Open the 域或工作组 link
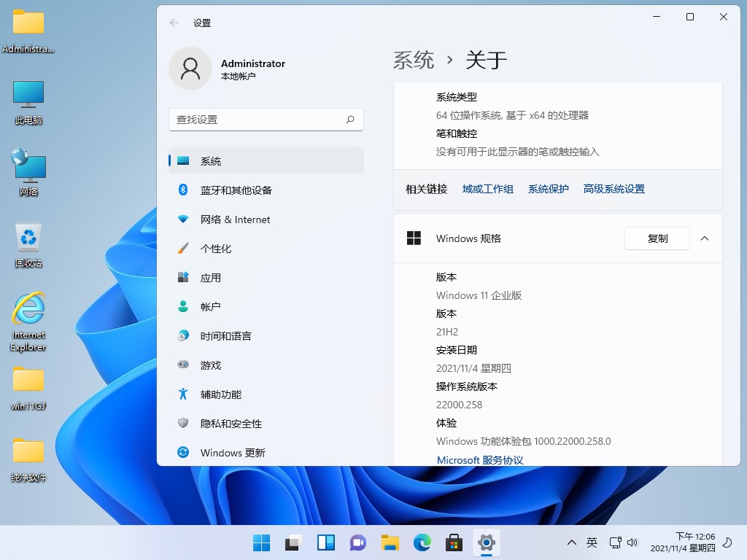The image size is (747, 560). tap(488, 189)
